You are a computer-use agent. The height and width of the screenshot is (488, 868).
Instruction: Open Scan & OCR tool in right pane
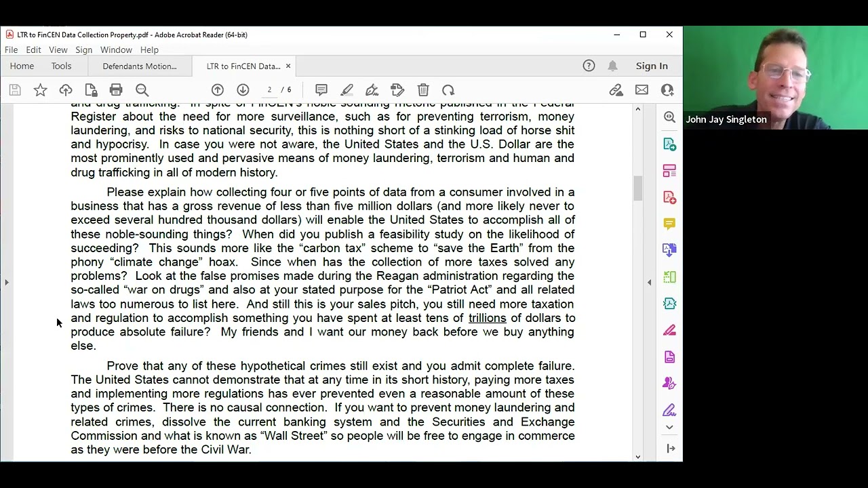coord(669,304)
